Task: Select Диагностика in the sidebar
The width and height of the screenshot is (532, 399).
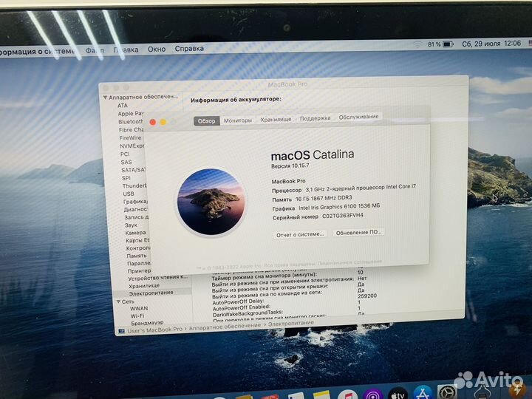Action: click(136, 209)
